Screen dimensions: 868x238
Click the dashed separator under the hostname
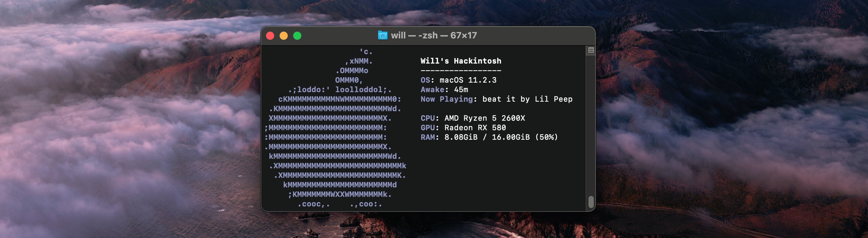point(461,70)
